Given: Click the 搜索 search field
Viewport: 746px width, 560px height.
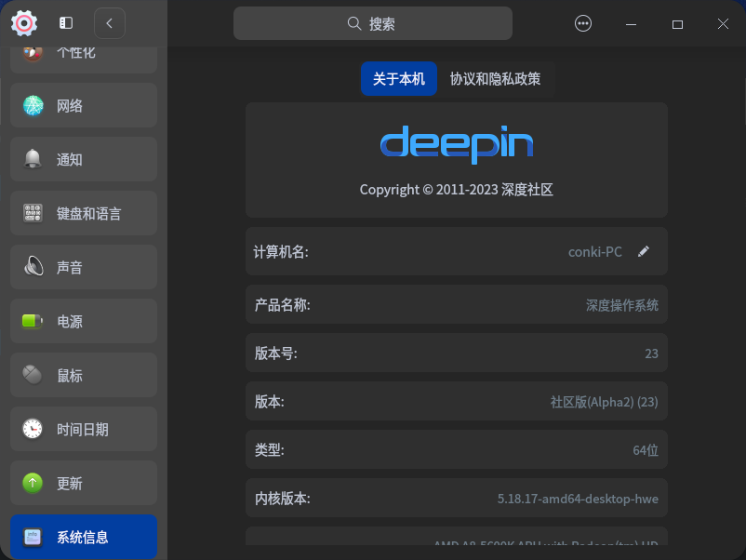Looking at the screenshot, I should pyautogui.click(x=372, y=23).
